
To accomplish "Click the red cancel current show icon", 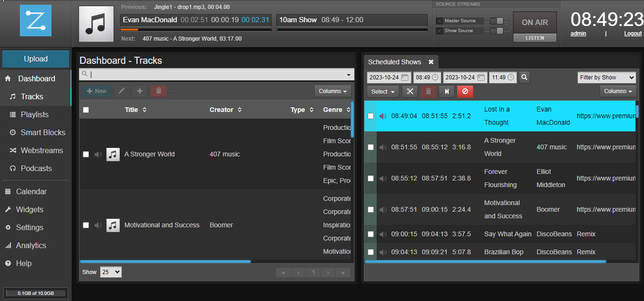I will tap(465, 91).
